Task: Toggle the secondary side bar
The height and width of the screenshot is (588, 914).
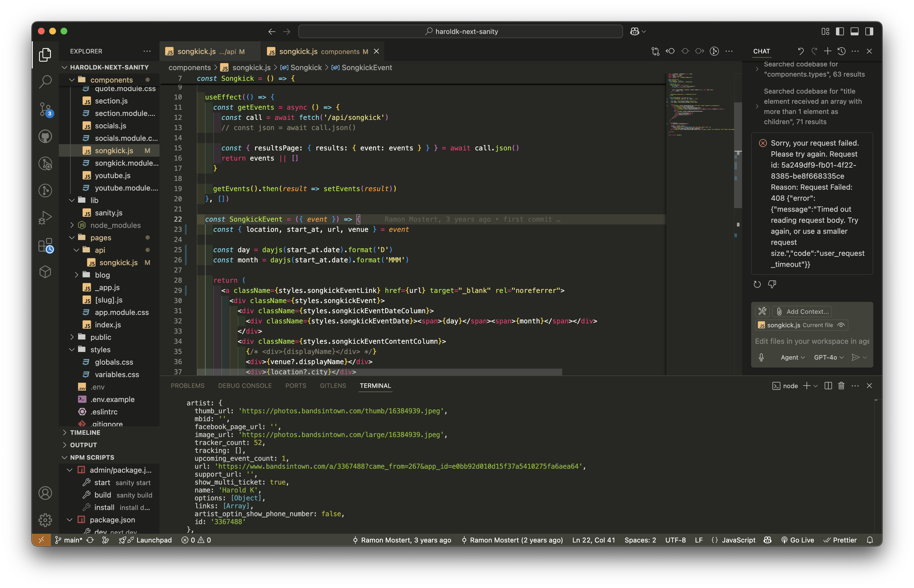Action: pyautogui.click(x=869, y=31)
